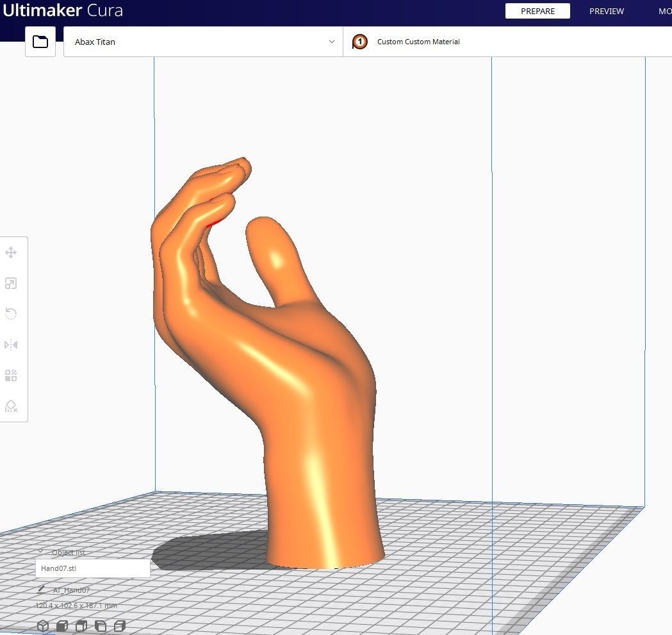Edit the job name AI_Hand07
Viewport: 672px width, 635px height.
[x=41, y=590]
